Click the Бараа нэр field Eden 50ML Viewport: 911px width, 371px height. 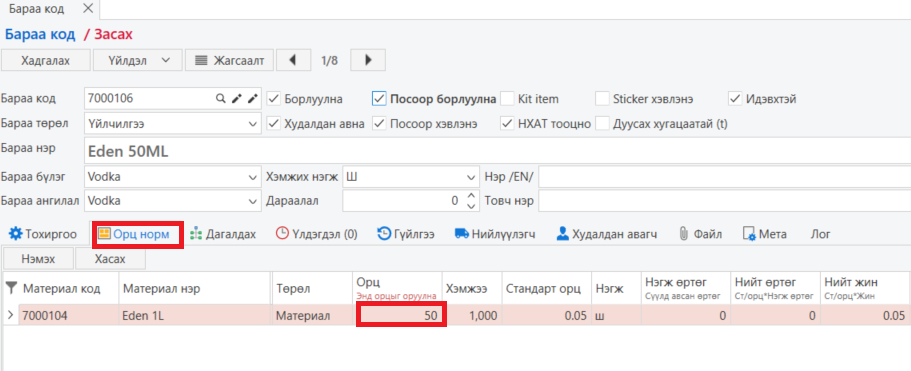497,151
